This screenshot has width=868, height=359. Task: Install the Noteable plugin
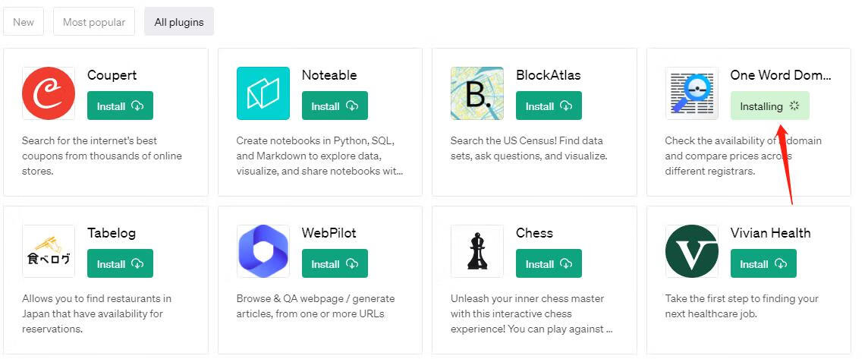coord(335,105)
